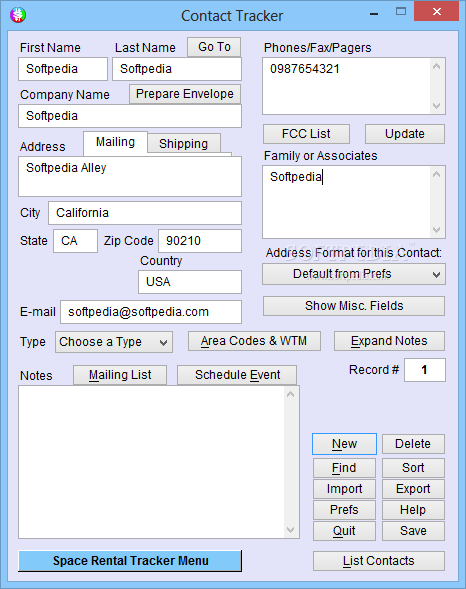This screenshot has height=589, width=466.
Task: Create a New contact record
Action: point(344,444)
